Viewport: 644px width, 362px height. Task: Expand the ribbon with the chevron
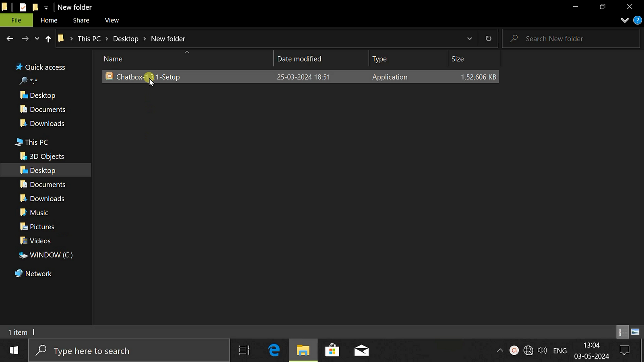pos(625,20)
